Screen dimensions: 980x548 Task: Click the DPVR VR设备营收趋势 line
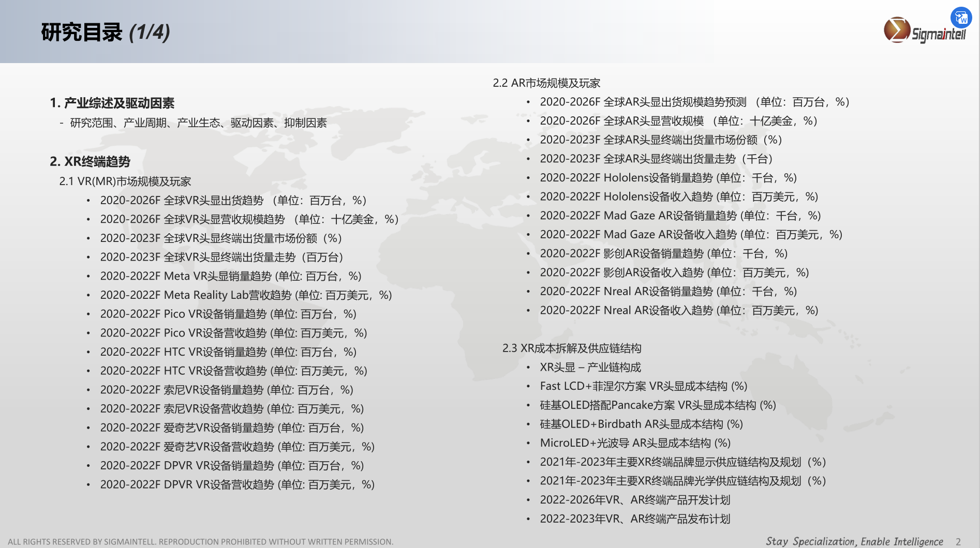237,484
